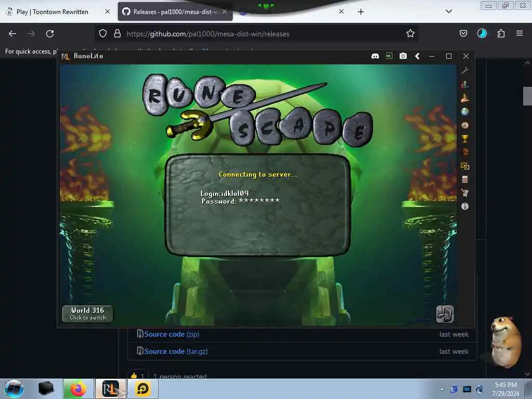This screenshot has width=532, height=399.
Task: Click the Password field
Action: click(241, 201)
